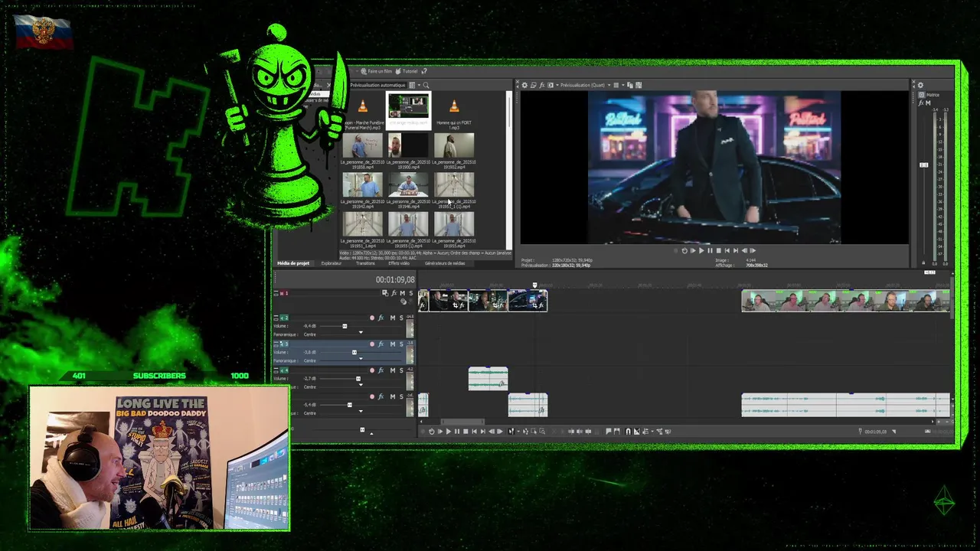Switch to Transitions tab

tap(366, 263)
